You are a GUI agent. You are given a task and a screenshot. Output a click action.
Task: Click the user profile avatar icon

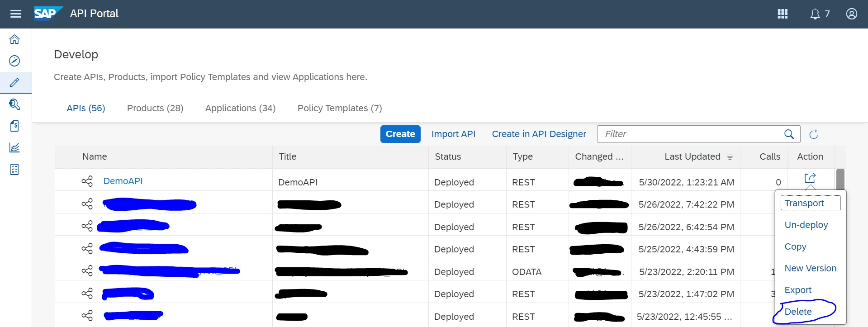[x=851, y=14]
